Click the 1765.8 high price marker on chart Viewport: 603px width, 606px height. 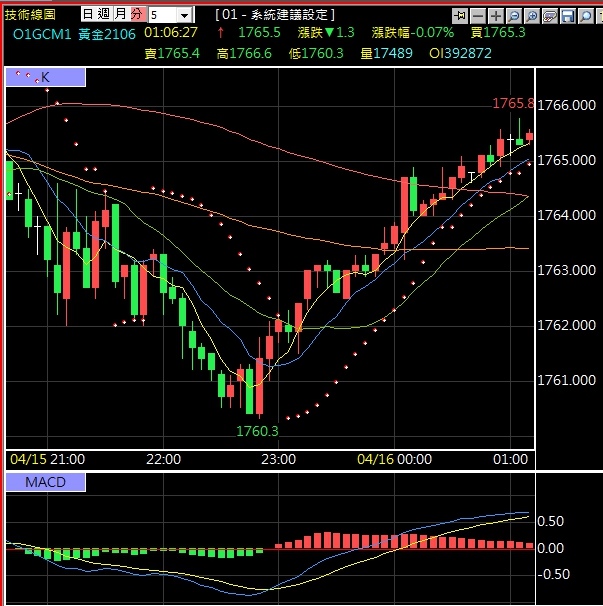click(x=513, y=104)
